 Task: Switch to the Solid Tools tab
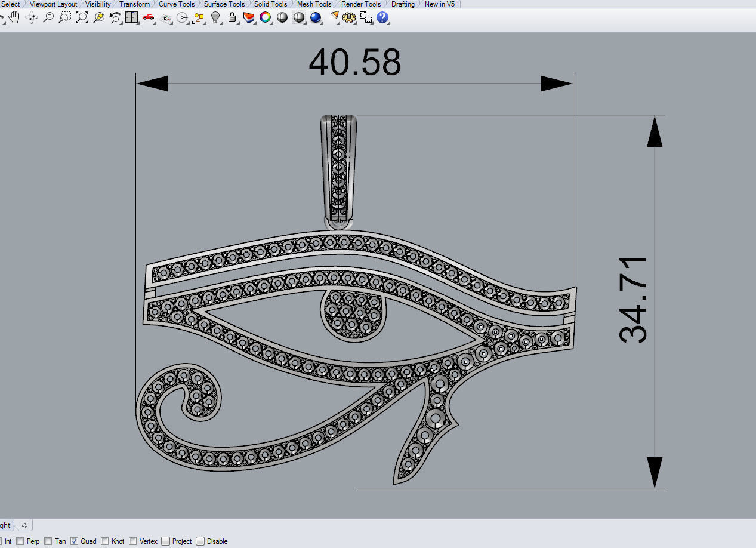271,4
